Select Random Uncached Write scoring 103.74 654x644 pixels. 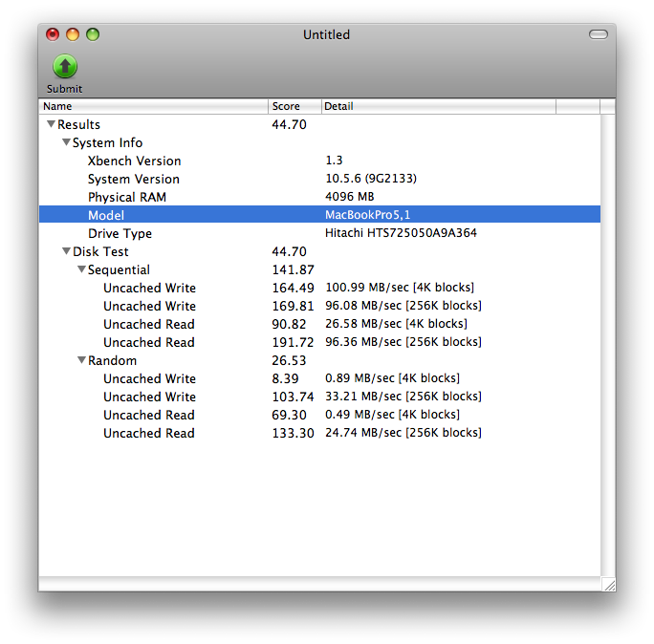pyautogui.click(x=320, y=397)
